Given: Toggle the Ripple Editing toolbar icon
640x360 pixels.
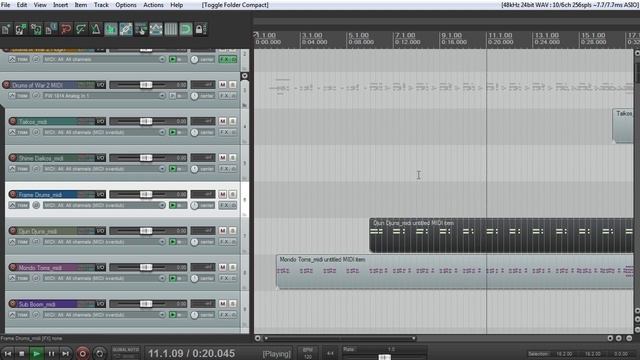Looking at the screenshot, I should (x=141, y=29).
